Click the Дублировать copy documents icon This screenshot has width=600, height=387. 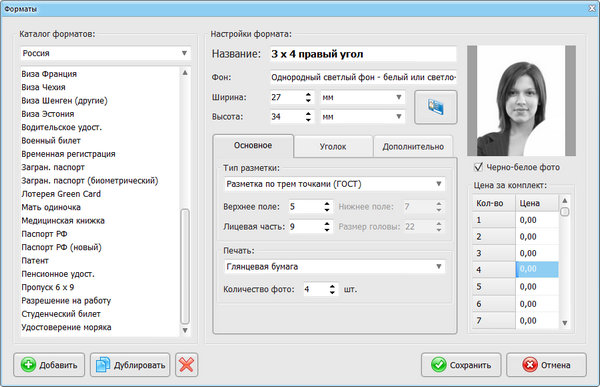103,365
